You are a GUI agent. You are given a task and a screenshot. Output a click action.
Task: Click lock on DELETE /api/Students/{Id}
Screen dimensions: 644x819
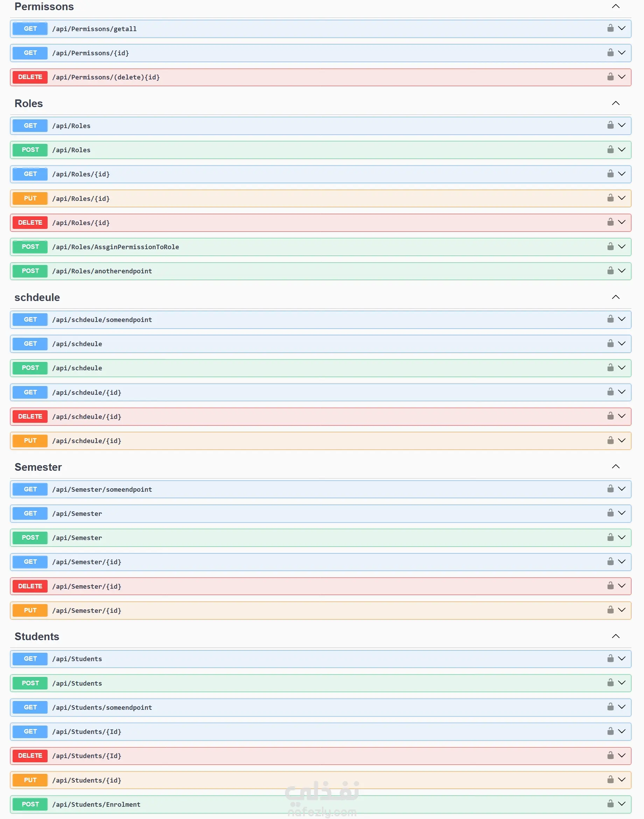pyautogui.click(x=610, y=755)
